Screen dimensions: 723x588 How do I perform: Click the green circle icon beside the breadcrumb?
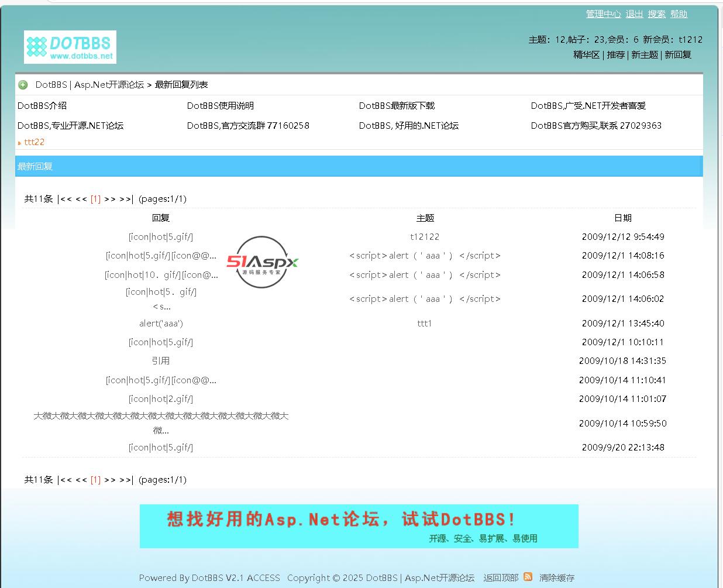[23, 85]
